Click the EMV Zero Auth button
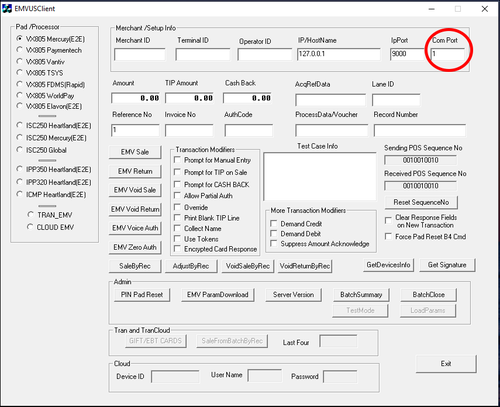Image resolution: width=500 pixels, height=407 pixels. [135, 247]
